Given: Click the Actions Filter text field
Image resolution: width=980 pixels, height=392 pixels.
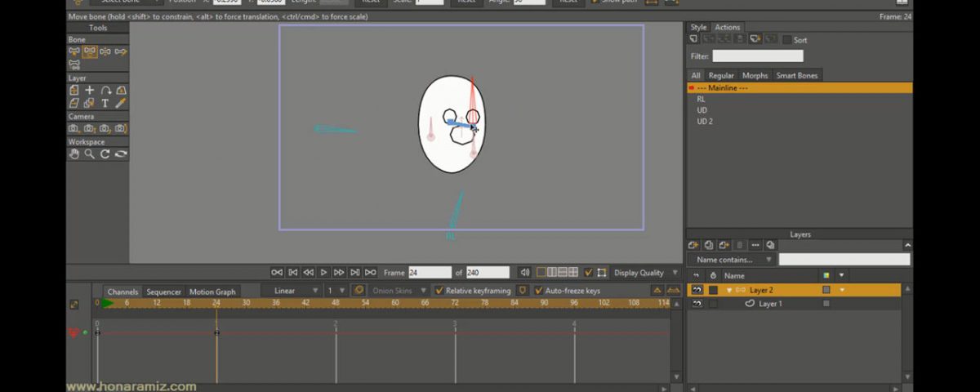Looking at the screenshot, I should pyautogui.click(x=758, y=56).
